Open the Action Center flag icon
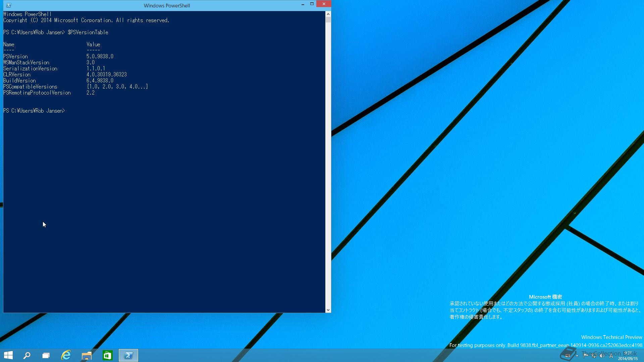Image resolution: width=644 pixels, height=362 pixels. click(586, 356)
